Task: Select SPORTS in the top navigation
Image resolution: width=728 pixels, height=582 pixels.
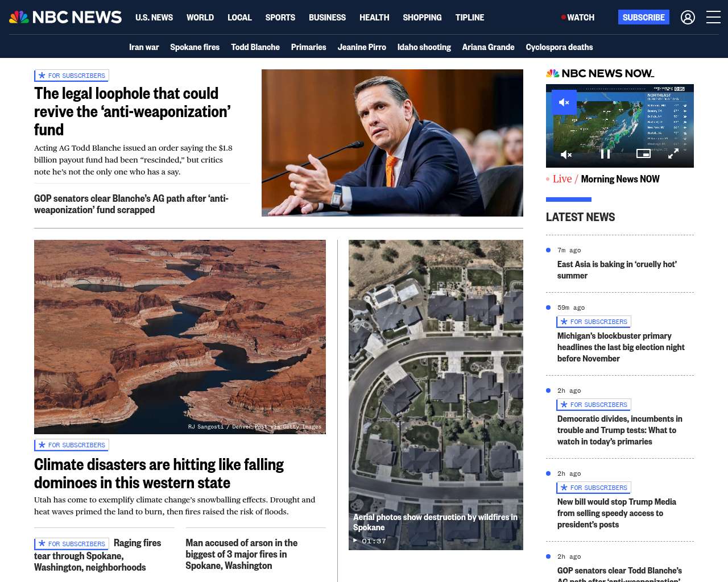Action: 280,18
